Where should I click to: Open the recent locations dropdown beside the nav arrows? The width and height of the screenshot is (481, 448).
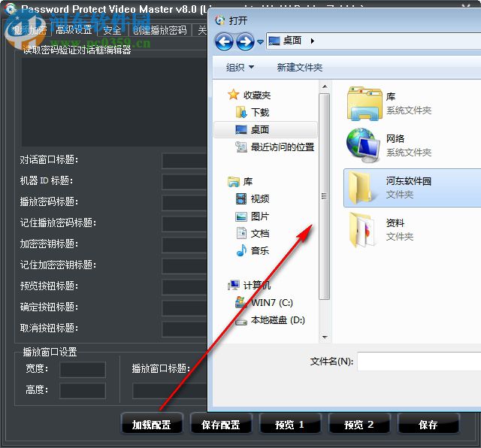260,42
